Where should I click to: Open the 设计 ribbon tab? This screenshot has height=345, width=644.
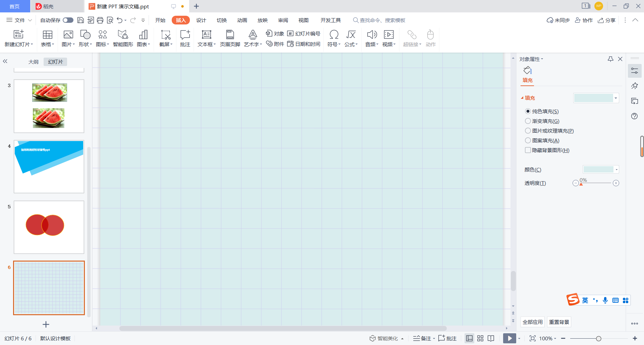pyautogui.click(x=201, y=20)
